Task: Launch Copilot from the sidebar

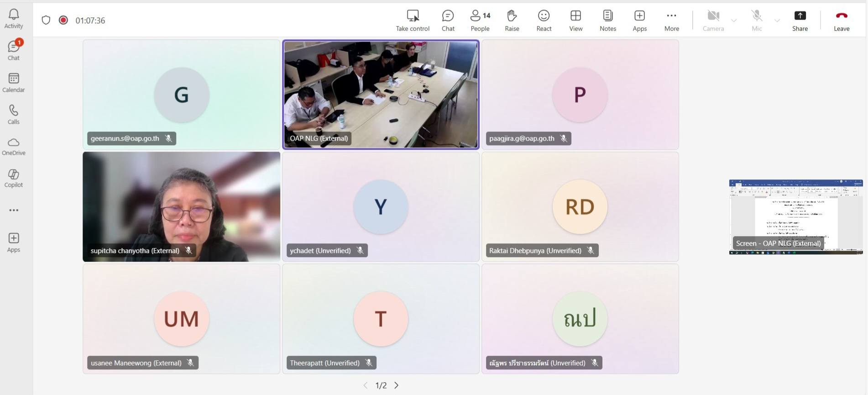Action: coord(14,178)
